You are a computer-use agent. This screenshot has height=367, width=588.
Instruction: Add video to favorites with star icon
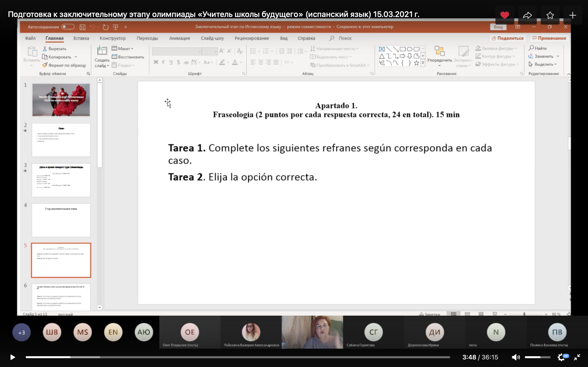click(550, 15)
